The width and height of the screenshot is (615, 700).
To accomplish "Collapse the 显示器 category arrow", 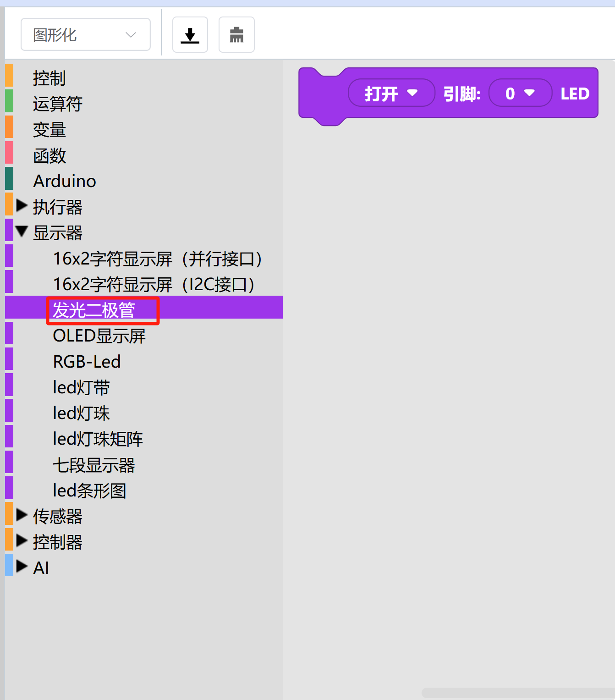I will [22, 231].
